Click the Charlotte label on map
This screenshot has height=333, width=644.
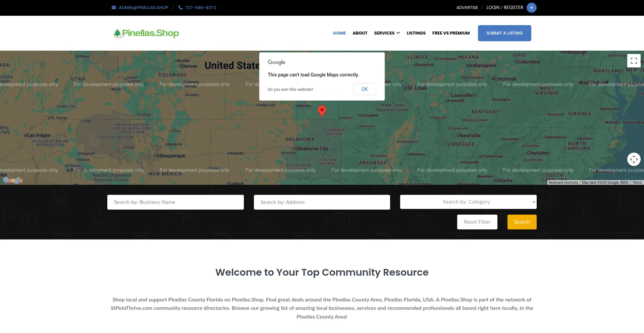pos(537,153)
